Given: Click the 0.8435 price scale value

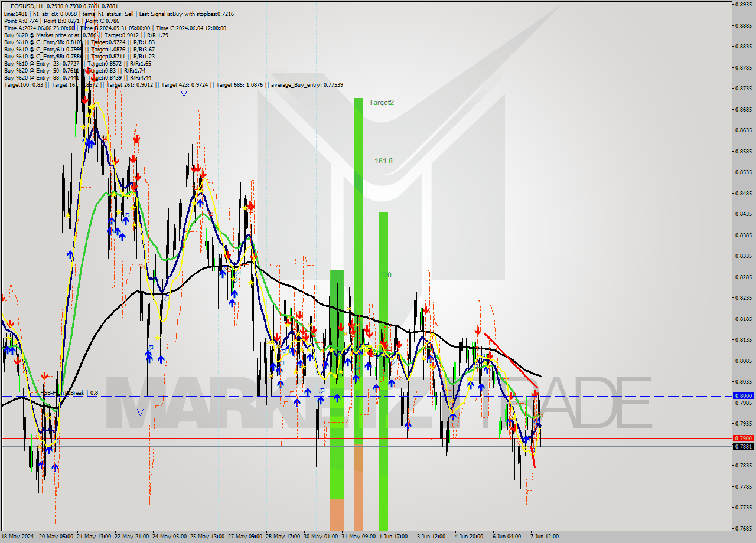Looking at the screenshot, I should [x=743, y=214].
